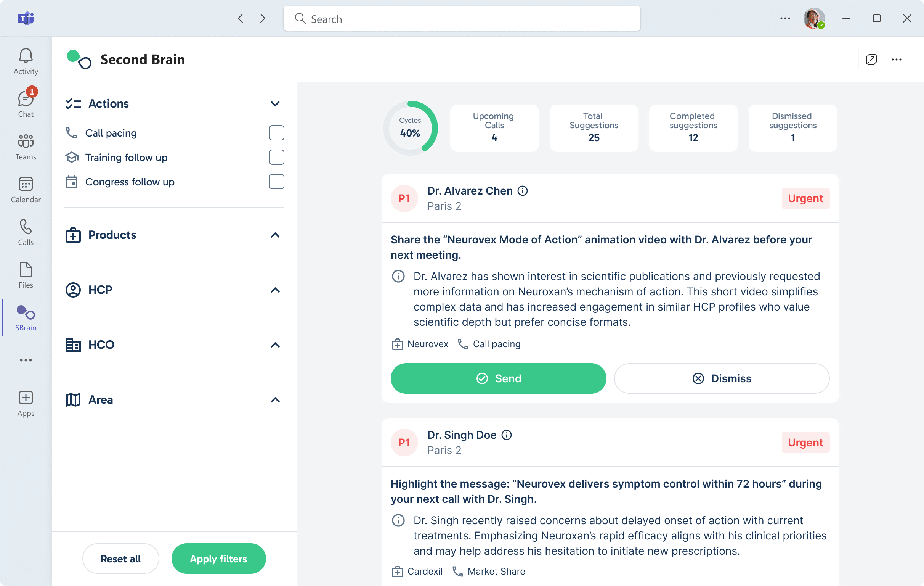This screenshot has width=924, height=586.
Task: Check the Training follow up box
Action: click(276, 158)
